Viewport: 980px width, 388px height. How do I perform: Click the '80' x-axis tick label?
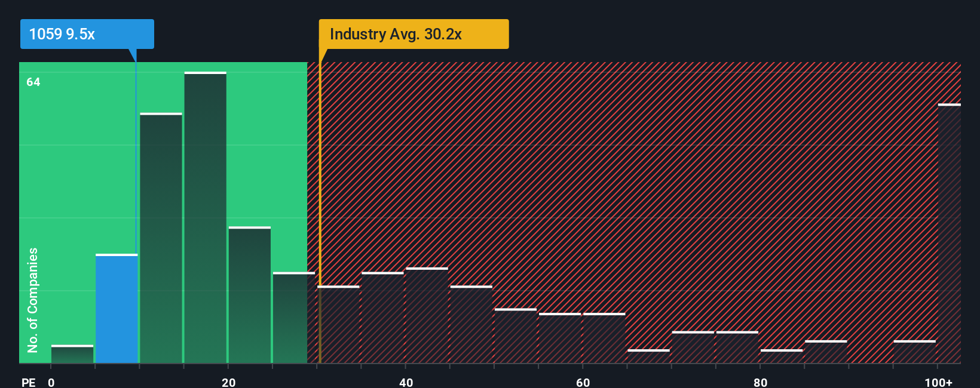tap(760, 382)
